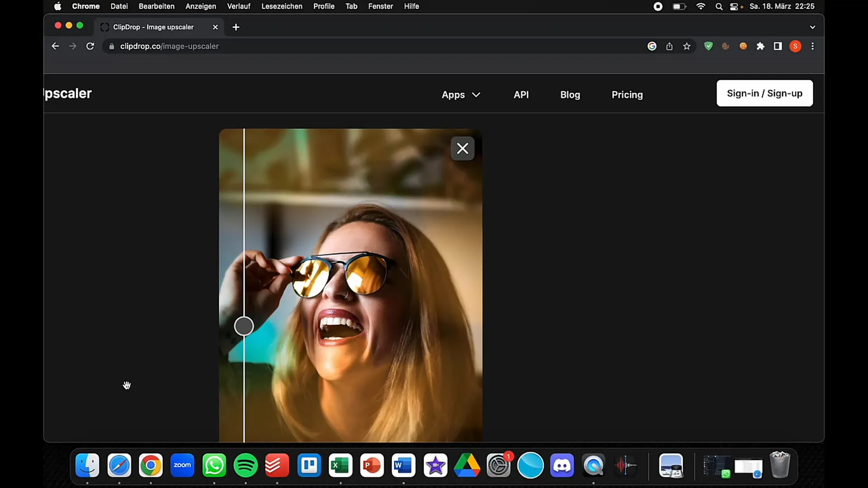The width and height of the screenshot is (868, 488).
Task: Close the upscaled image preview
Action: point(462,148)
